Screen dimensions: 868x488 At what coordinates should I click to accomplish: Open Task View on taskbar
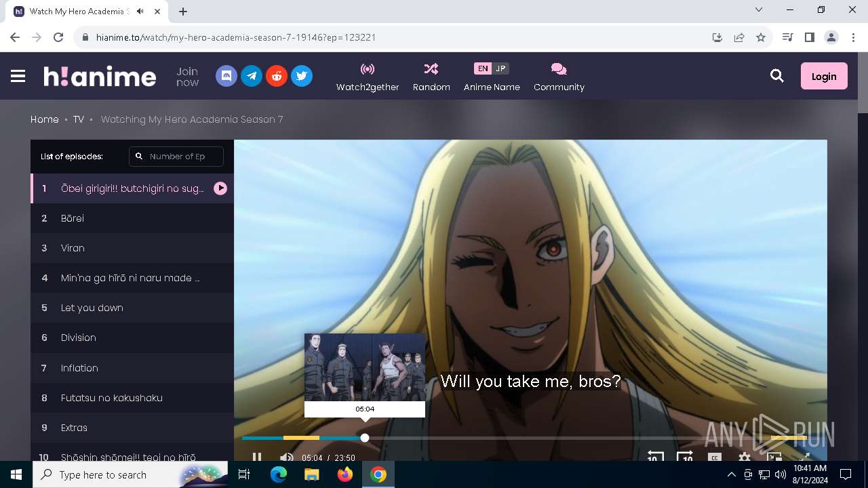[244, 474]
